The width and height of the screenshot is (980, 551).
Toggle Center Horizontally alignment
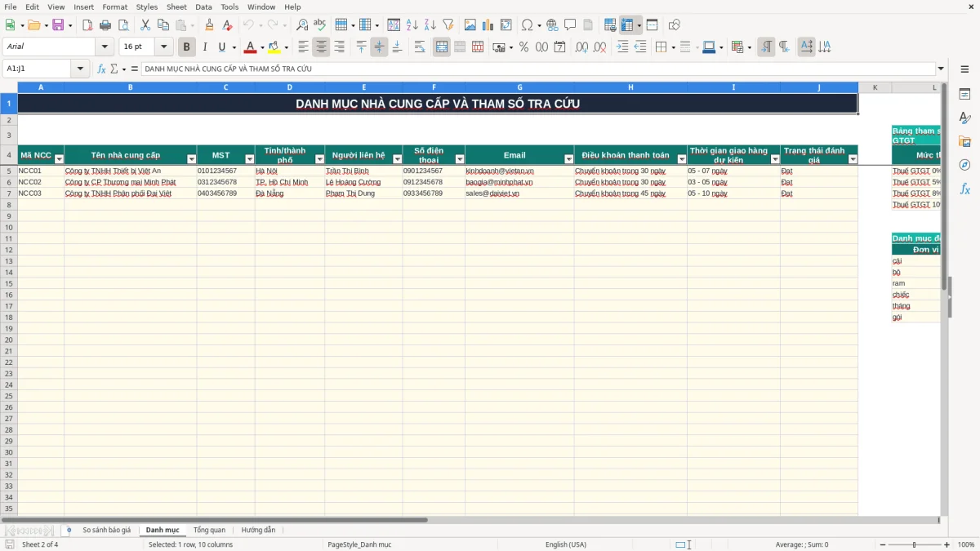(321, 47)
